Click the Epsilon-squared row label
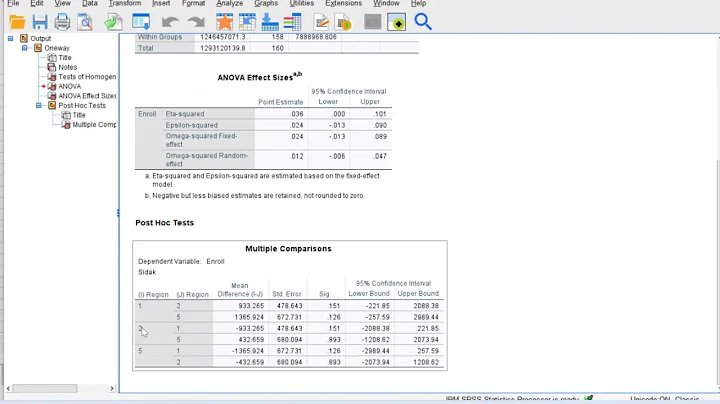The height and width of the screenshot is (404, 720). click(191, 125)
